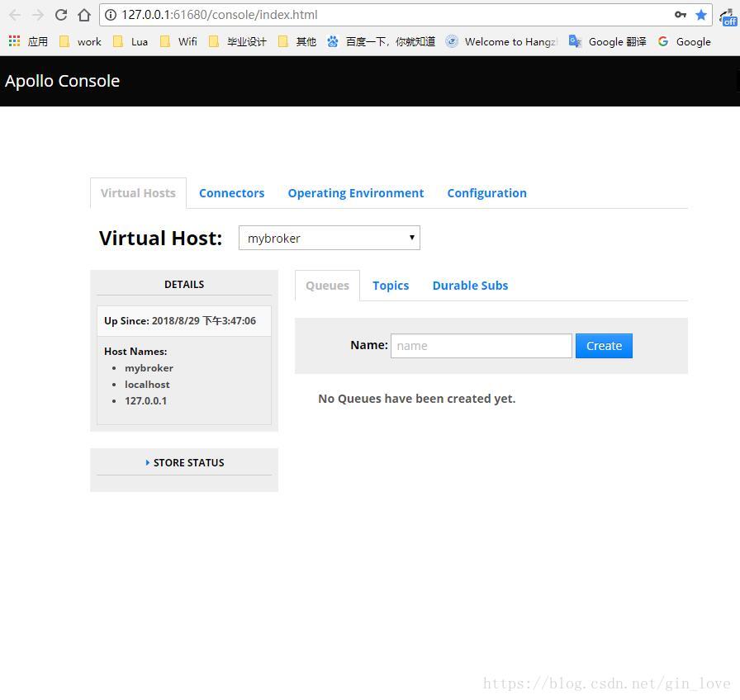The height and width of the screenshot is (700, 740).
Task: Open the Virtual Host mybroker dropdown
Action: coord(330,238)
